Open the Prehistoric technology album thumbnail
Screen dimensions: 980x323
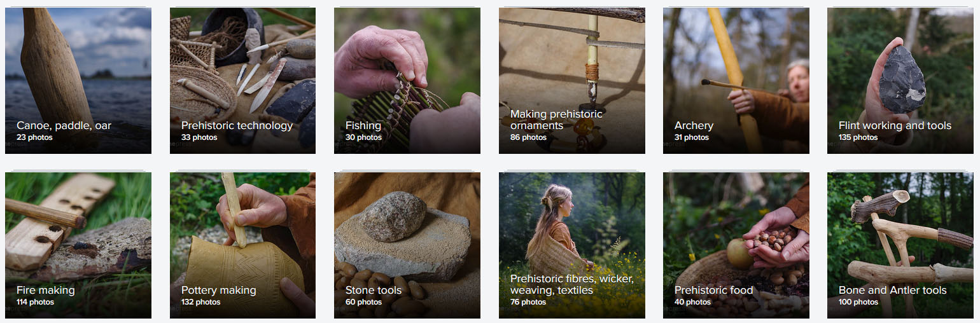point(242,81)
